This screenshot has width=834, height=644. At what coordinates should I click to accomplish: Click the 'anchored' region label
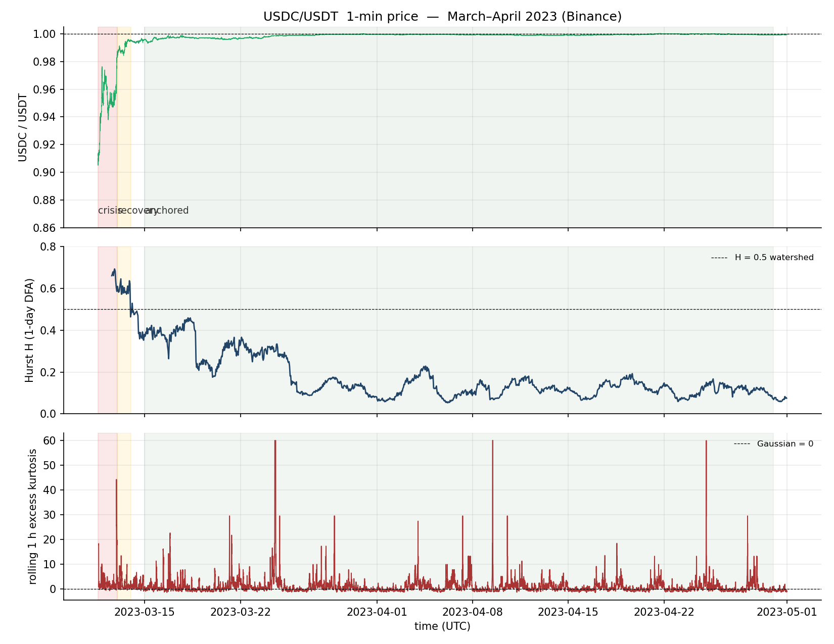coord(168,211)
